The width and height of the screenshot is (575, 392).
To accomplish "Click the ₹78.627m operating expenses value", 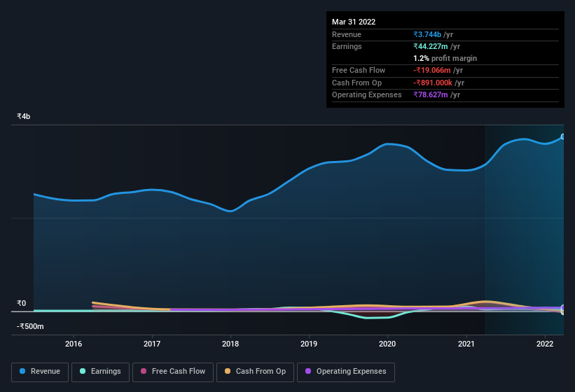I will [431, 94].
